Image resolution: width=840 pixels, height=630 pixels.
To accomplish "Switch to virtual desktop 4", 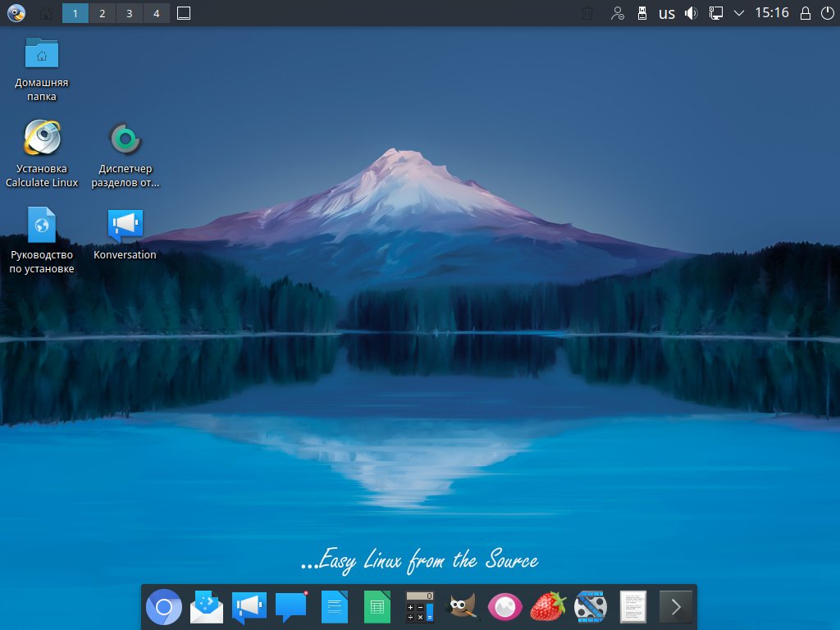I will point(157,13).
